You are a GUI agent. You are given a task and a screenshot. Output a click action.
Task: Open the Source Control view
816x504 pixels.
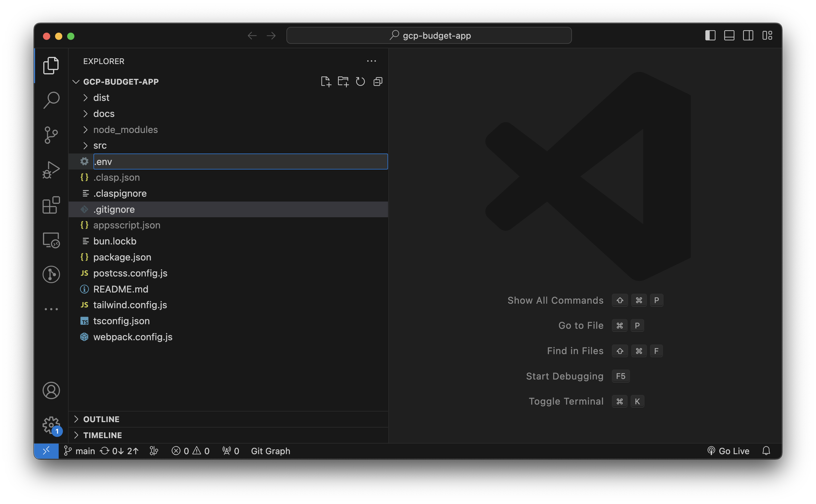(x=51, y=135)
